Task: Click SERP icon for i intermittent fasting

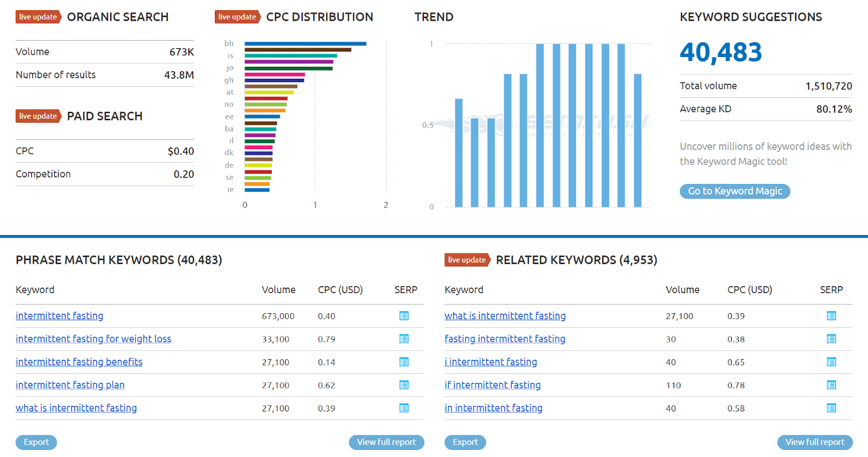Action: coord(831,362)
